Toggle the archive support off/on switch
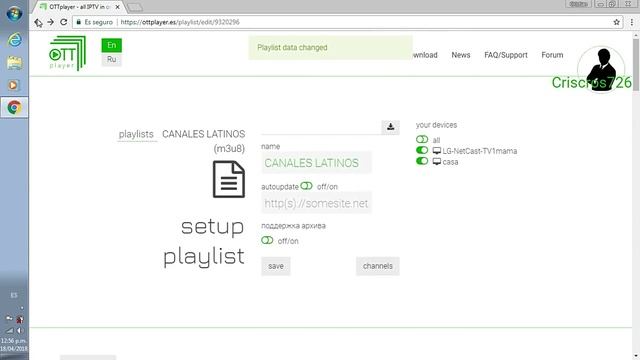Image resolution: width=640 pixels, height=360 pixels. pos(267,240)
